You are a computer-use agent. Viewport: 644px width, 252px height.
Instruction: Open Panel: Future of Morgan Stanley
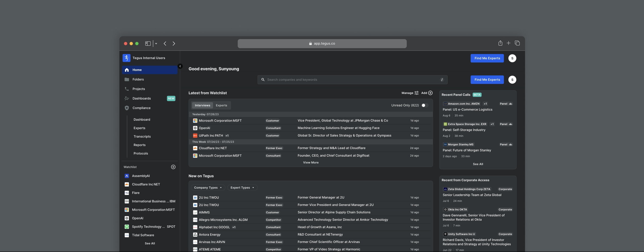(x=467, y=150)
